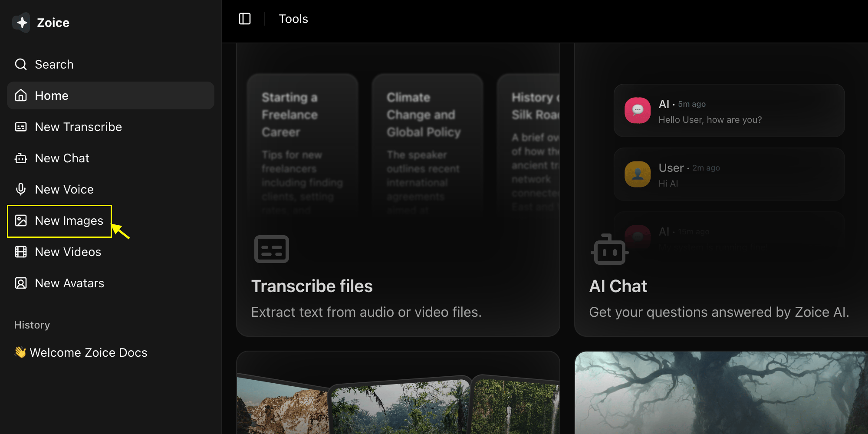868x434 pixels.
Task: Click the New Images picture icon
Action: 21,220
